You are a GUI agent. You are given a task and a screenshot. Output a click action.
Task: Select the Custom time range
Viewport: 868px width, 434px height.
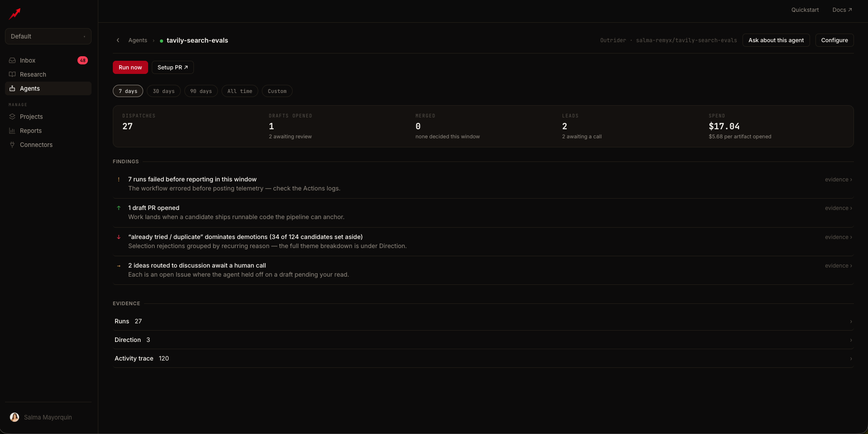pyautogui.click(x=277, y=91)
